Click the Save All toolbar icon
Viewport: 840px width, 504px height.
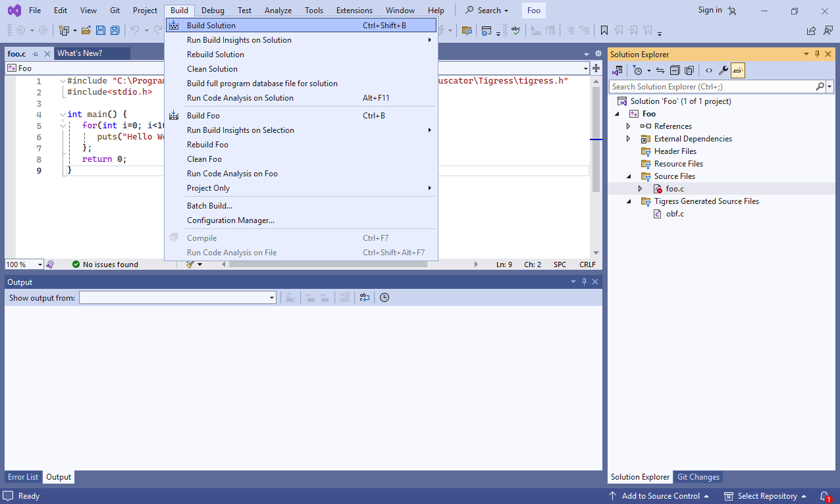pos(115,30)
